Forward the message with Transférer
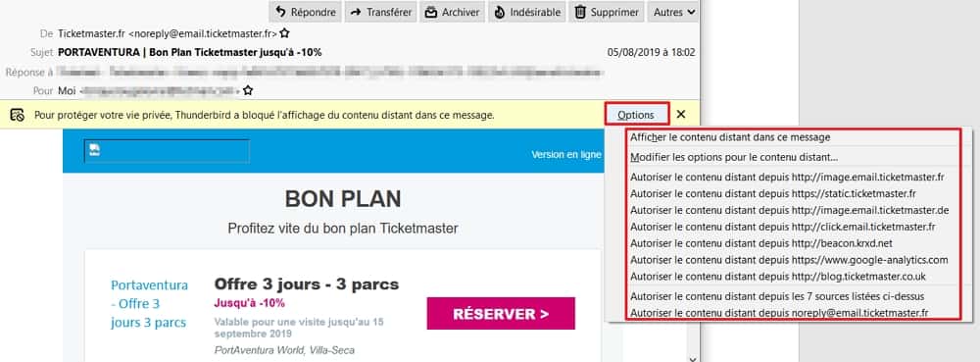This screenshot has width=980, height=362. tap(380, 12)
